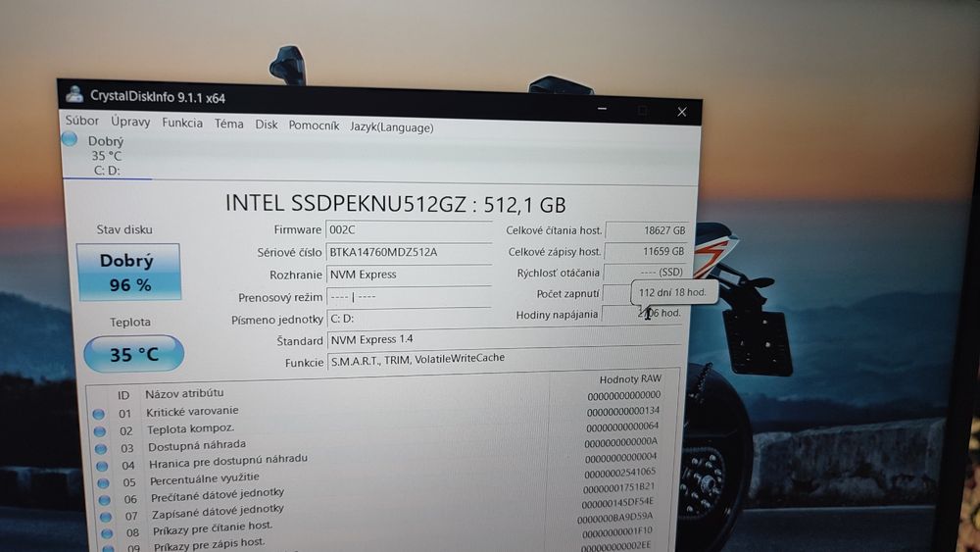The height and width of the screenshot is (552, 980).
Task: Click the 35 °C temperature button
Action: [133, 354]
